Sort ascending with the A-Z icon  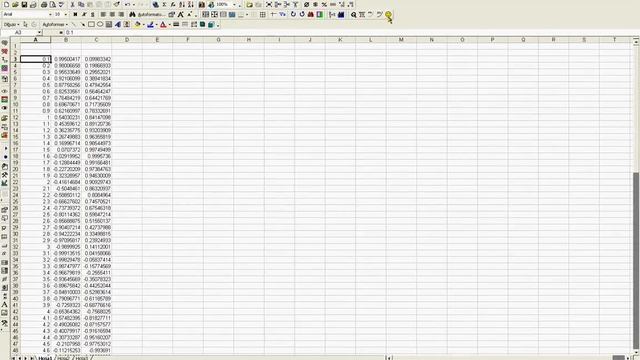182,4
